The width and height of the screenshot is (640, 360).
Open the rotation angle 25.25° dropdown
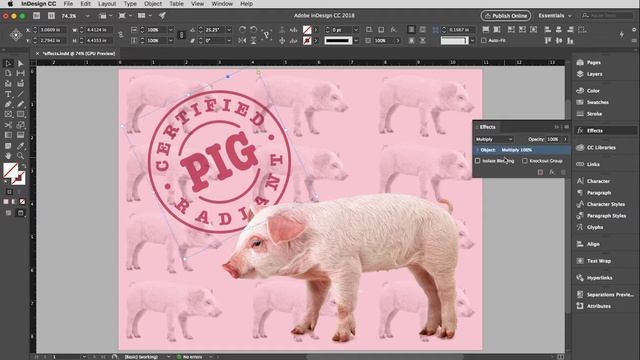point(229,30)
